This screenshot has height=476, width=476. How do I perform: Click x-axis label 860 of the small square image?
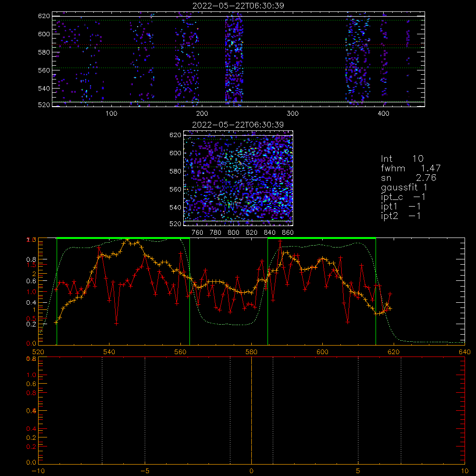[288, 233]
